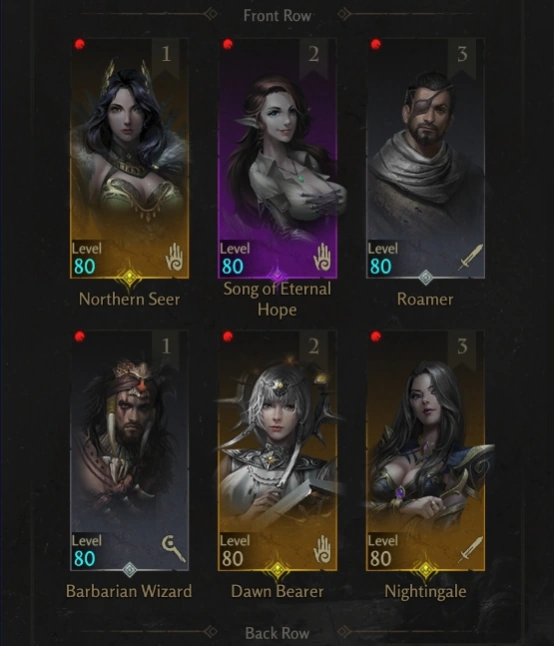554x646 pixels.
Task: Select the Northern Seer hero portrait
Action: (129, 158)
